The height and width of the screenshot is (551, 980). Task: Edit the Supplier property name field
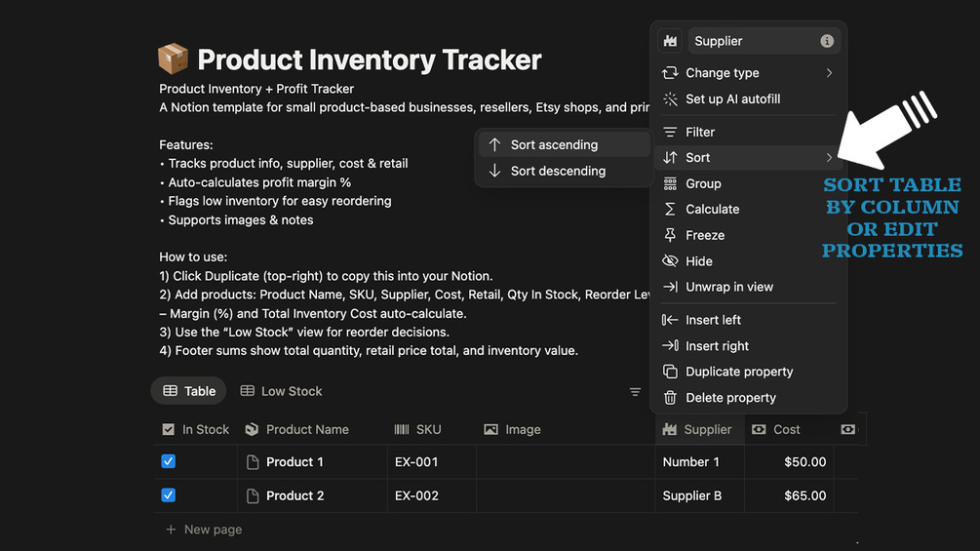tap(751, 41)
